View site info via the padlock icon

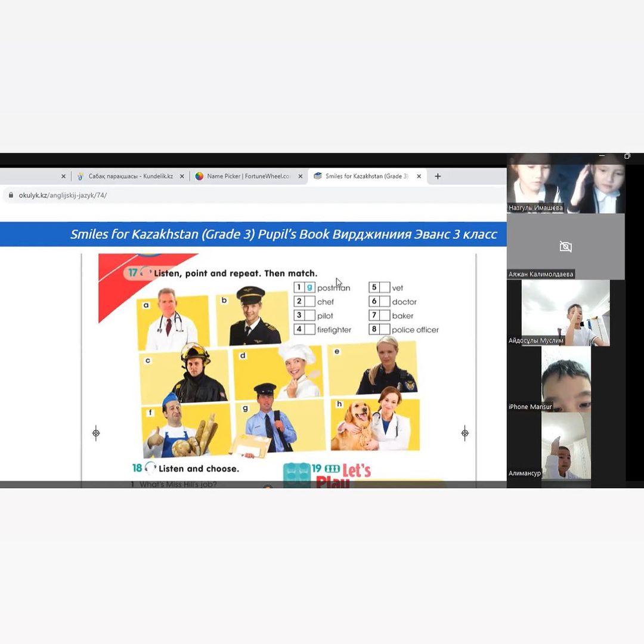pyautogui.click(x=11, y=195)
